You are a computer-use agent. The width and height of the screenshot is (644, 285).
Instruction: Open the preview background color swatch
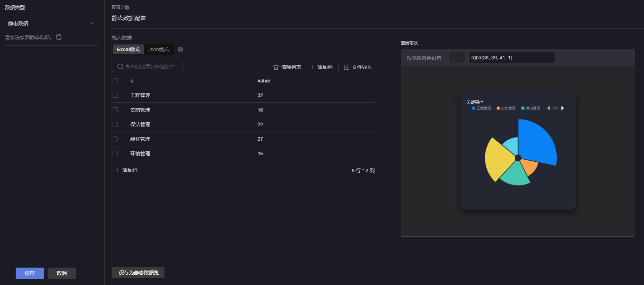[457, 58]
